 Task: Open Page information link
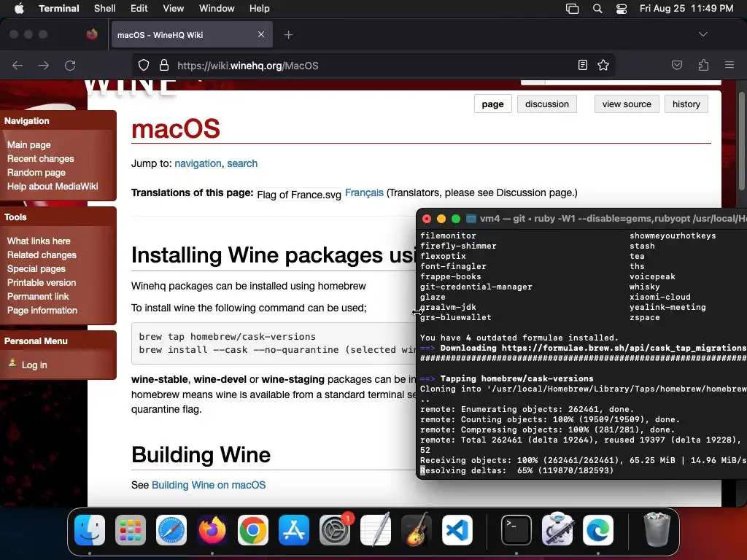pyautogui.click(x=42, y=310)
